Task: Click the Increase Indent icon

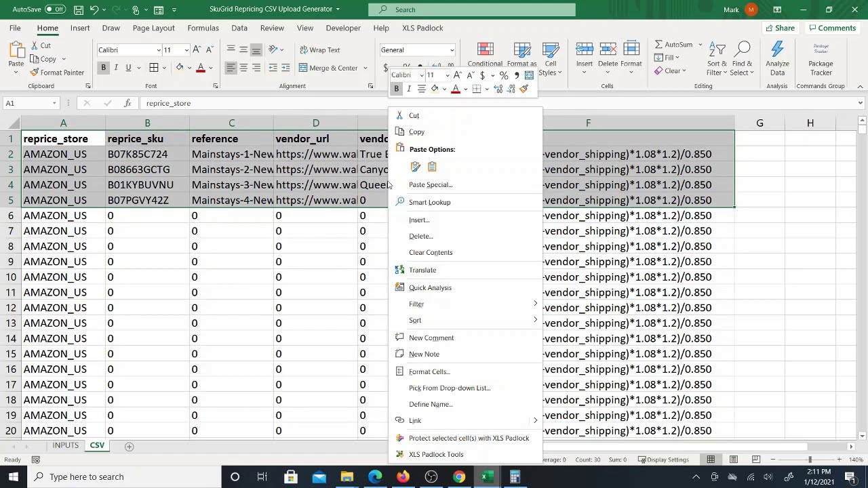Action: pyautogui.click(x=285, y=68)
